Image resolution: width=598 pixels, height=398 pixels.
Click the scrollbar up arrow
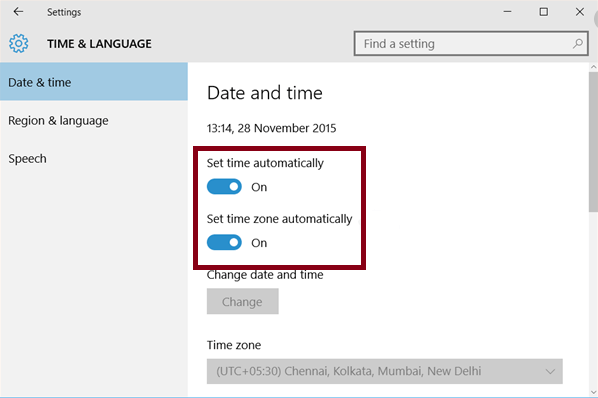[x=593, y=67]
